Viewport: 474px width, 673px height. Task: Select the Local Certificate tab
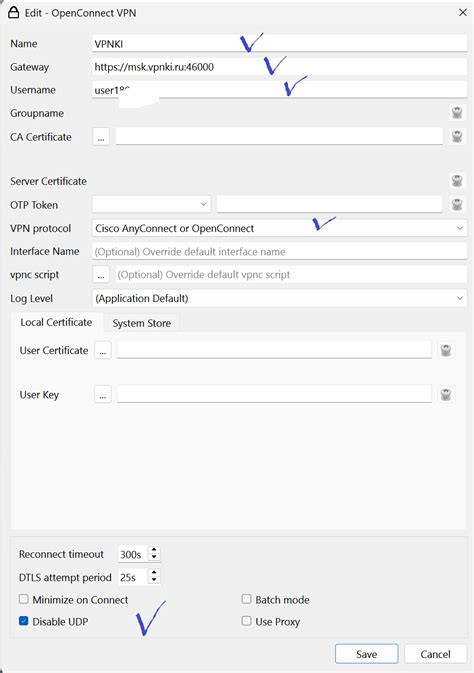point(56,322)
